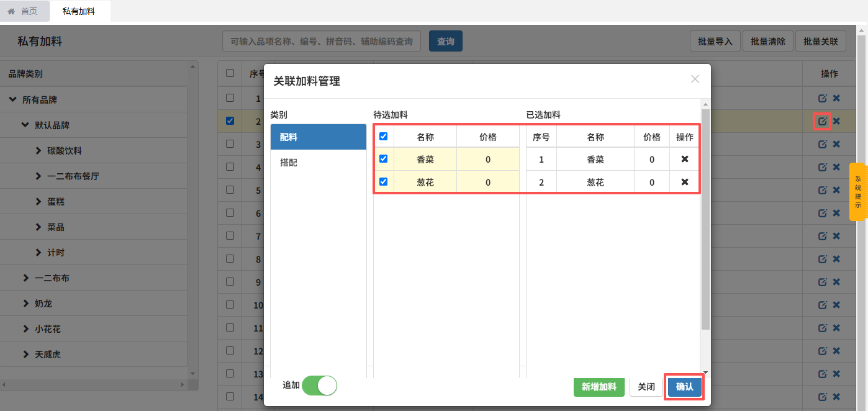Click the edit icon for row 9
The height and width of the screenshot is (411, 868).
click(823, 282)
